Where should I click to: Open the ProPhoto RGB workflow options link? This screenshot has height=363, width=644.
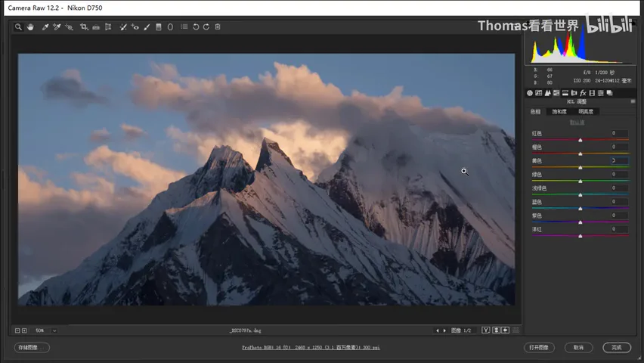tap(311, 347)
